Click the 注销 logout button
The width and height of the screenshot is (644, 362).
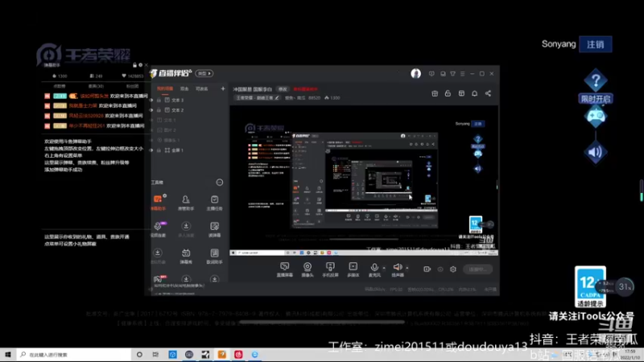coord(595,44)
